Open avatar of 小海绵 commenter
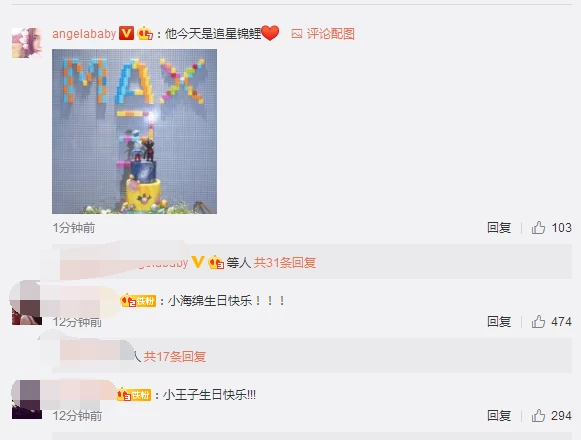Screen dimensions: 581x440 coord(27,304)
